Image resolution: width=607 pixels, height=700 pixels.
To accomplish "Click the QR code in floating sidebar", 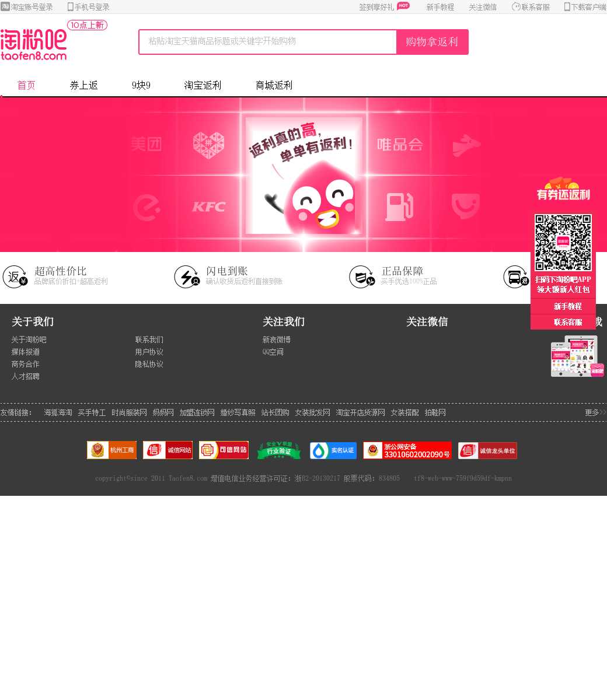I will tap(563, 243).
